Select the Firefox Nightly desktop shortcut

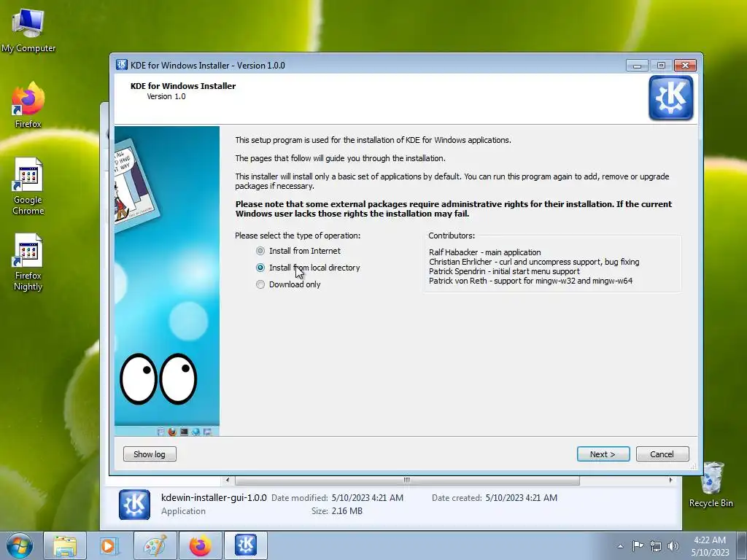pos(28,262)
